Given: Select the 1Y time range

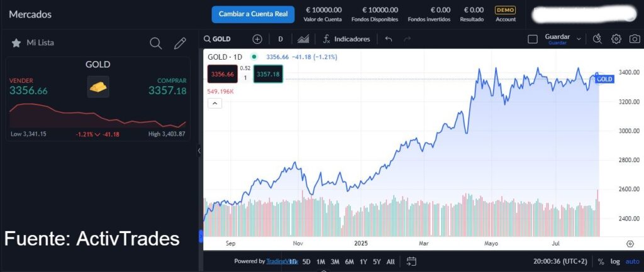Looking at the screenshot, I should click(363, 261).
